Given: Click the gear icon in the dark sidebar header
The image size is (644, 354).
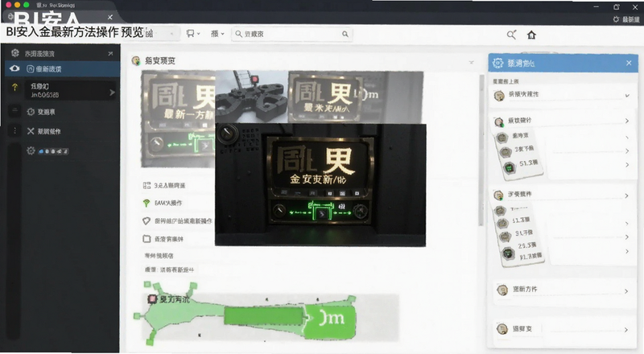Looking at the screenshot, I should (x=15, y=53).
